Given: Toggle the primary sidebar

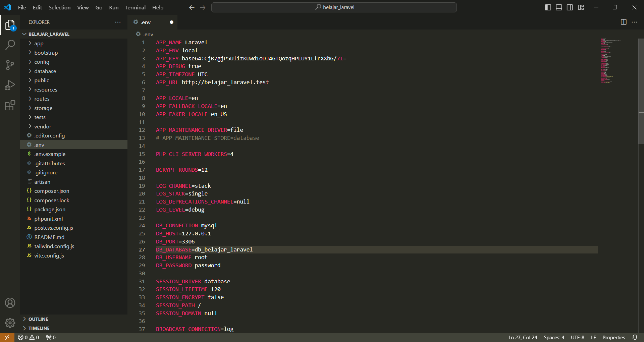Looking at the screenshot, I should pyautogui.click(x=548, y=7).
